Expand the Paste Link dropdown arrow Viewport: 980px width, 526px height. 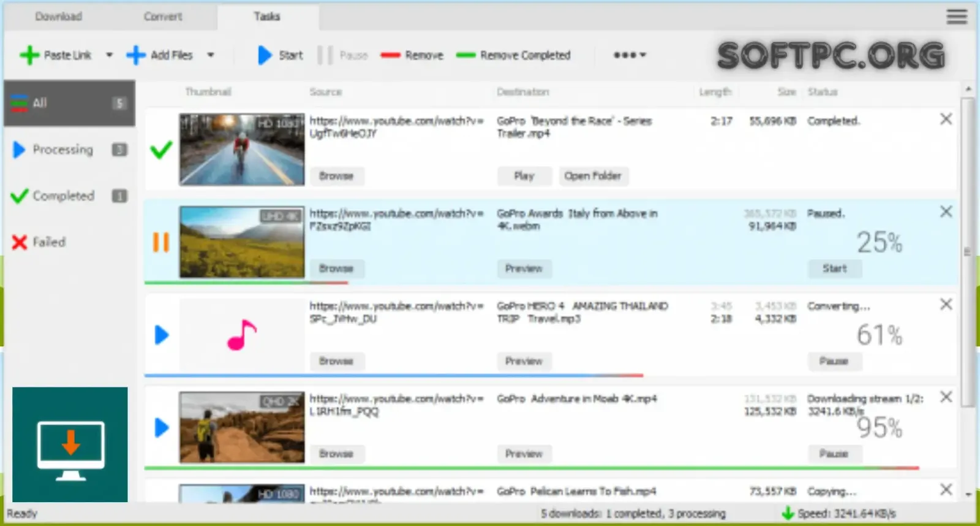click(x=109, y=55)
